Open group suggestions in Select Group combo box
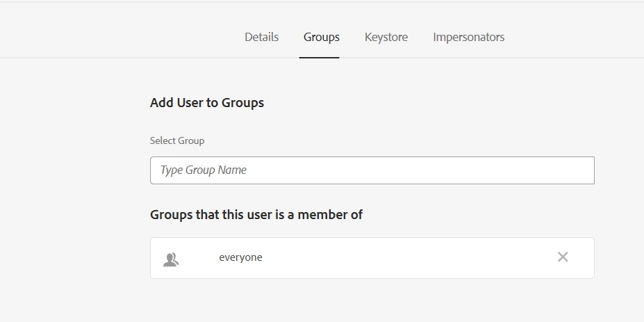This screenshot has width=644, height=322. pyautogui.click(x=372, y=170)
